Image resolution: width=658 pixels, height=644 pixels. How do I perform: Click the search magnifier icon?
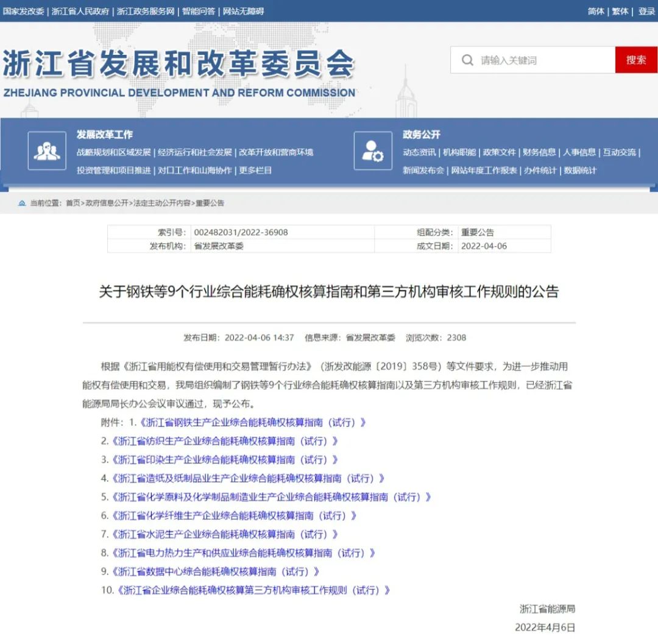click(x=467, y=60)
